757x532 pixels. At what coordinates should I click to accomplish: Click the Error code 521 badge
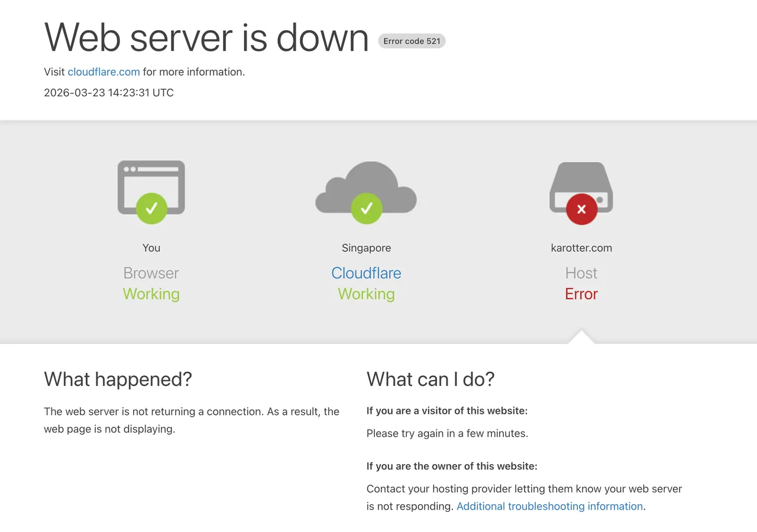click(x=412, y=41)
